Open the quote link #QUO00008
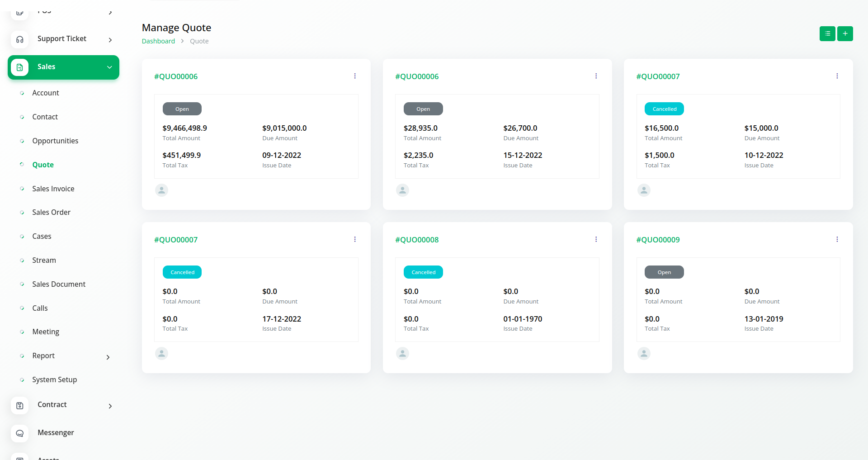Screen dimensions: 868x460 click(x=417, y=240)
